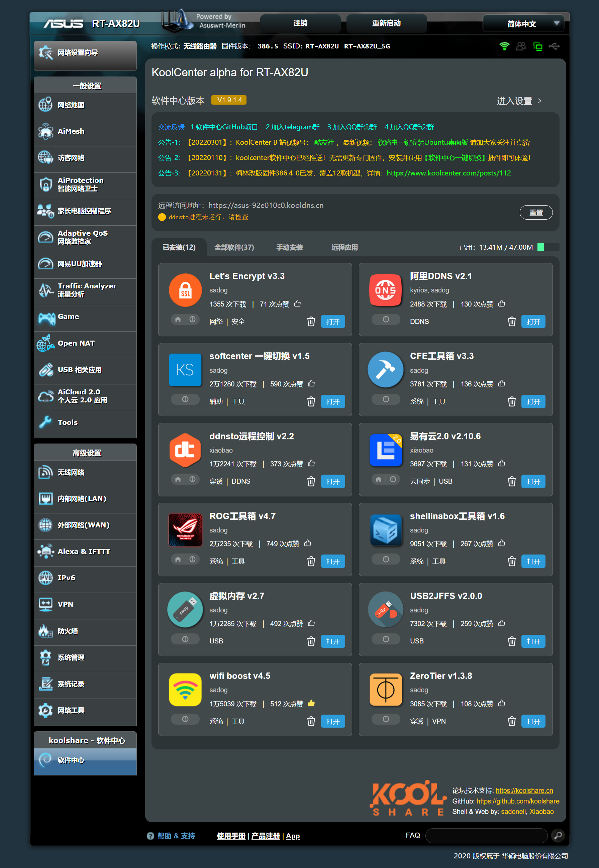Click the USB status icon in header
The height and width of the screenshot is (868, 599).
pos(554,46)
